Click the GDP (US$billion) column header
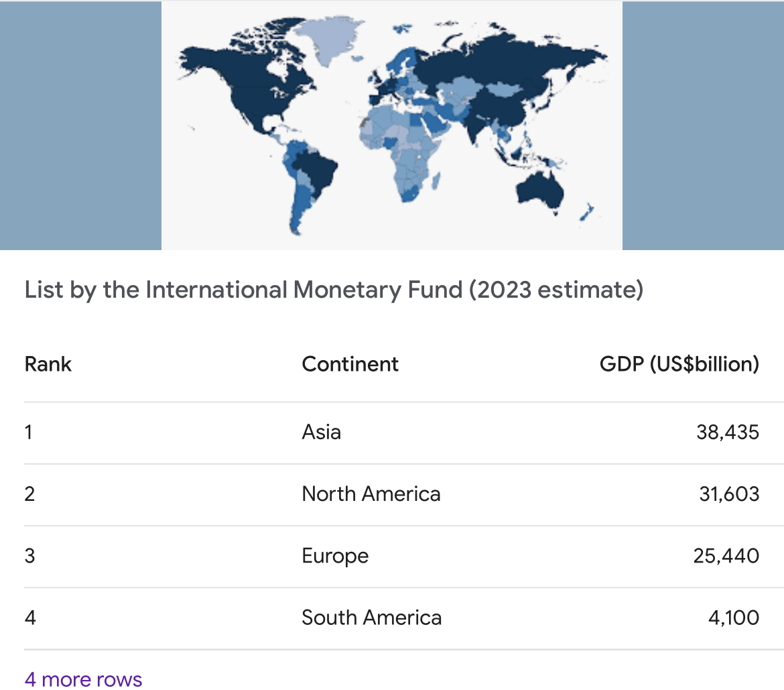784x690 pixels. [x=679, y=363]
